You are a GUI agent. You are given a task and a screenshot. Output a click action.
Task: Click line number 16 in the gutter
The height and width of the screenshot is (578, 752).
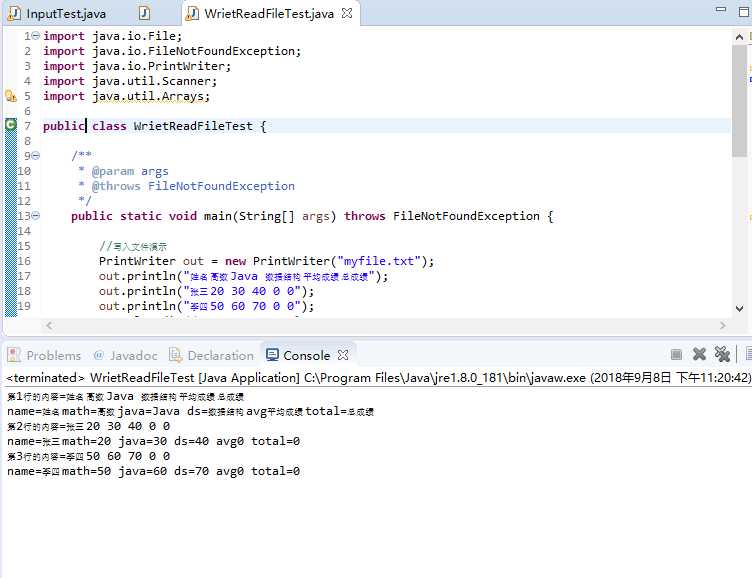(x=24, y=261)
